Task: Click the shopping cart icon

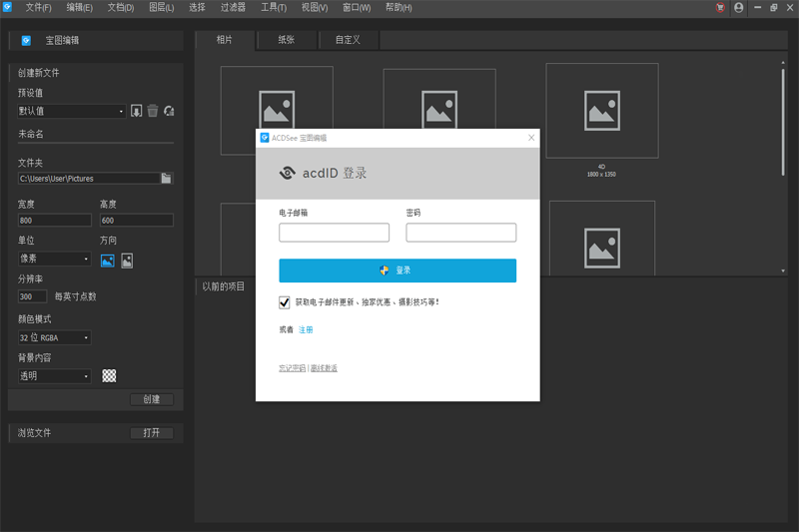Action: tap(720, 7)
